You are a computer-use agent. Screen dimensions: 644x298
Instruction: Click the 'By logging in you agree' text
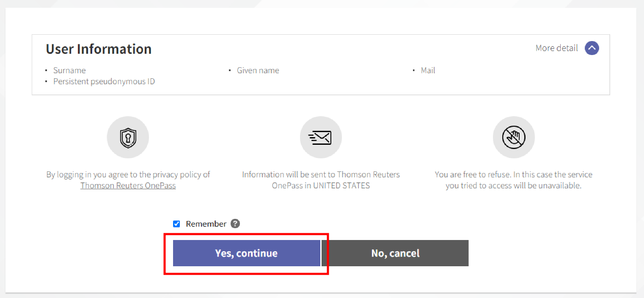click(x=128, y=175)
